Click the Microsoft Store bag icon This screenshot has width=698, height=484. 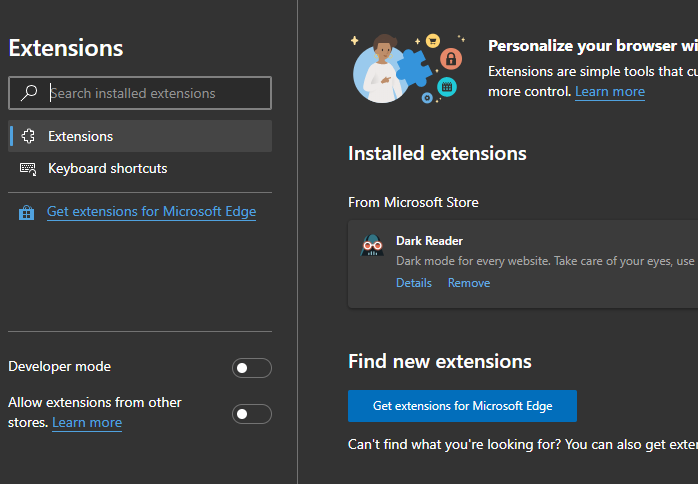pyautogui.click(x=26, y=212)
